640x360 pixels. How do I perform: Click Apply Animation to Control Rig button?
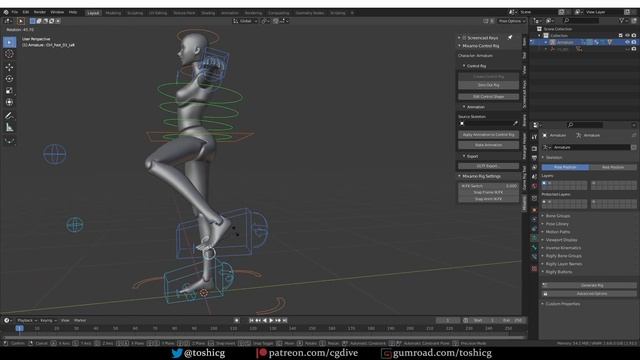pyautogui.click(x=488, y=135)
